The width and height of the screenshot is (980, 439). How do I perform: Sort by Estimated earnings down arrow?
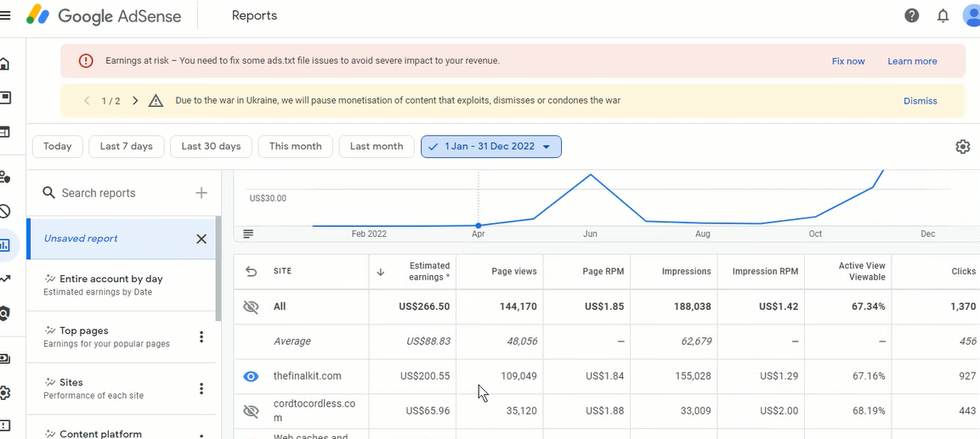click(380, 273)
